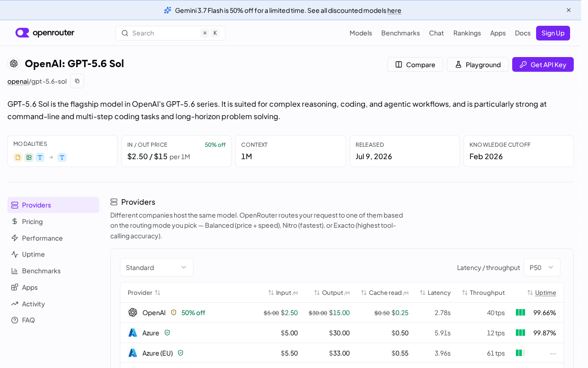Click the text output modality icon
588x368 pixels.
[x=62, y=157]
